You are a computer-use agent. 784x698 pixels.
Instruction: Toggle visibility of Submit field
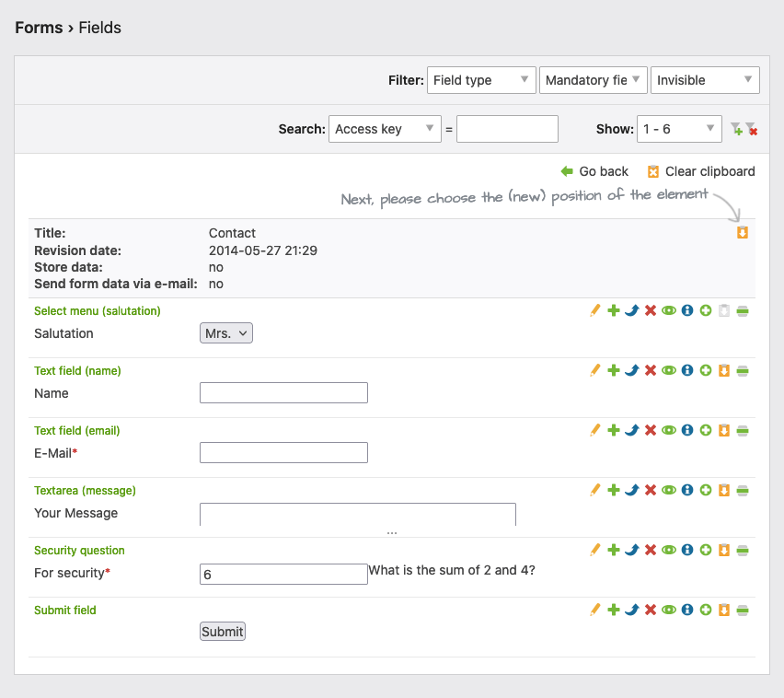[x=669, y=610]
